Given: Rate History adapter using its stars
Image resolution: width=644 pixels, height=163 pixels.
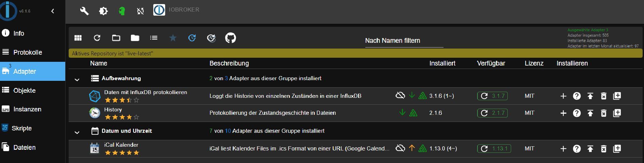Looking at the screenshot, I should pyautogui.click(x=122, y=117).
